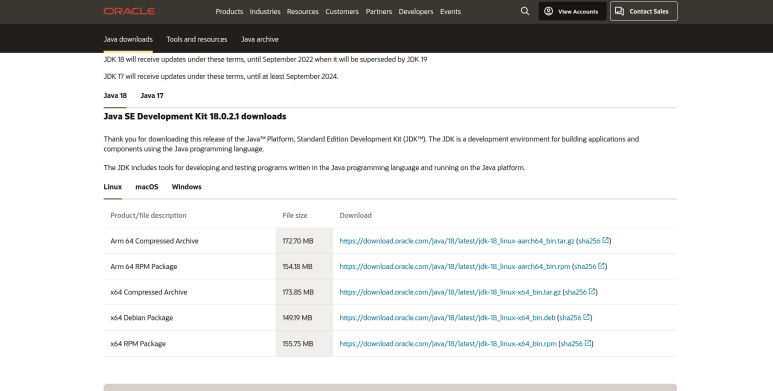
Task: Click the 154.18 MB file size
Action: coord(297,267)
